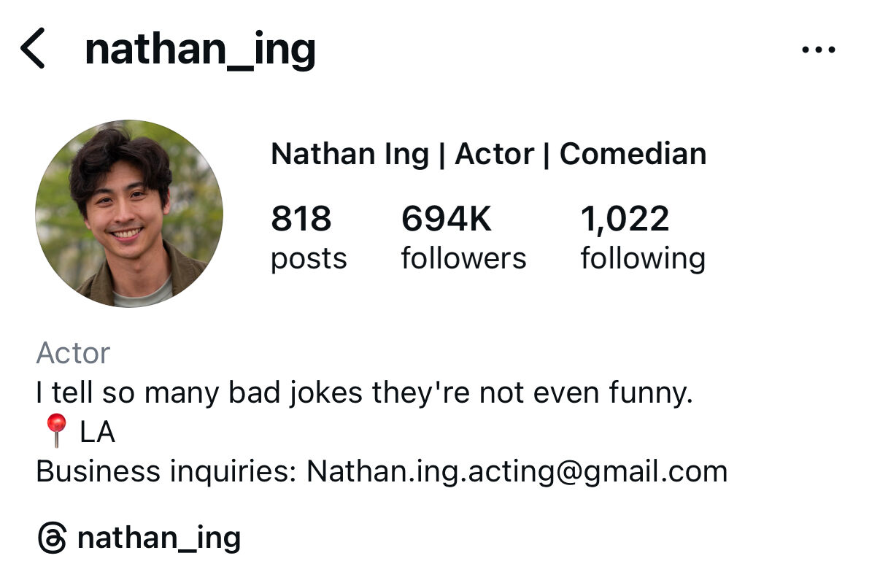
Task: Tap the 818 posts number
Action: pos(301,219)
